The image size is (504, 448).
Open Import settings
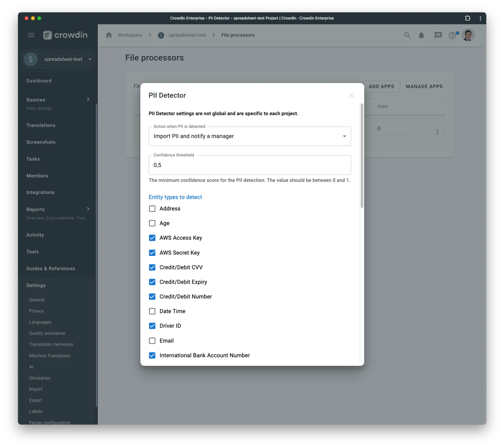coord(36,389)
